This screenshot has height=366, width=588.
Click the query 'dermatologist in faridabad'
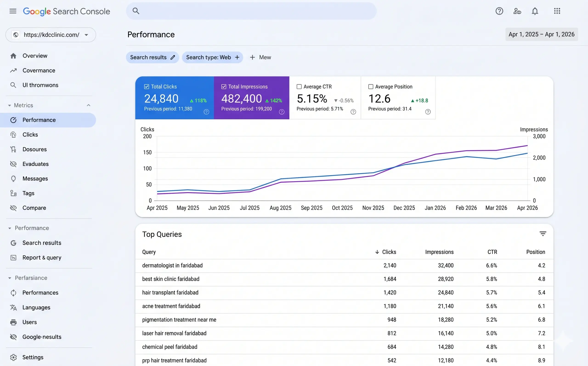pos(172,266)
